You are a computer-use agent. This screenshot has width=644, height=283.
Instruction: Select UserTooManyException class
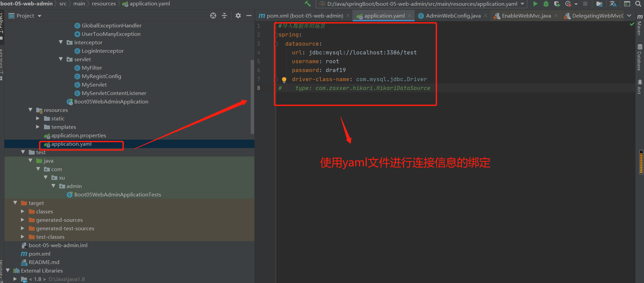(x=111, y=34)
